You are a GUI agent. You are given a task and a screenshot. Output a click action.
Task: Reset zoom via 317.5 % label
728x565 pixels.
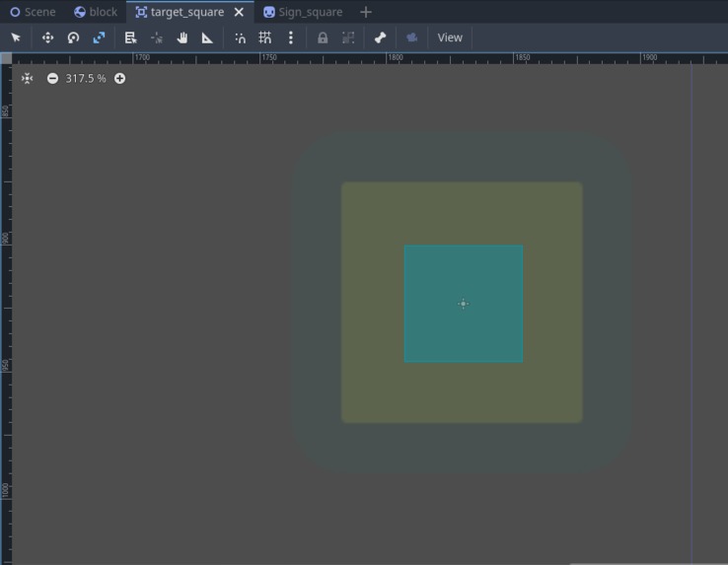(86, 79)
